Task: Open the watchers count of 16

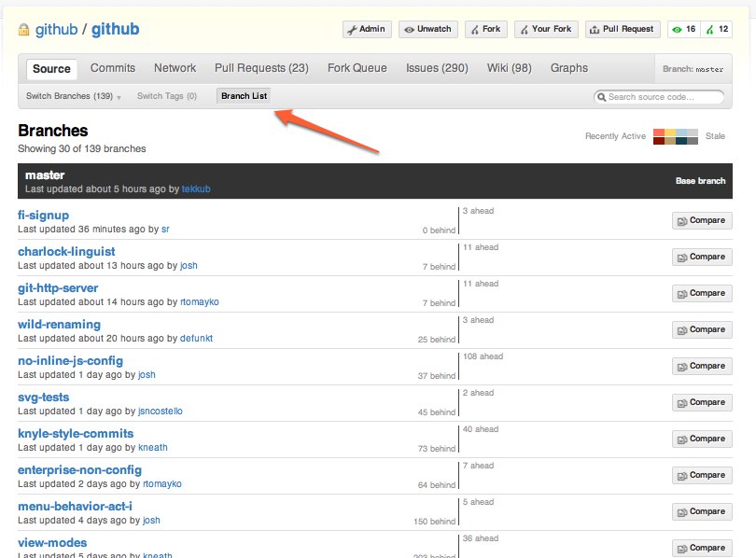Action: pyautogui.click(x=684, y=30)
